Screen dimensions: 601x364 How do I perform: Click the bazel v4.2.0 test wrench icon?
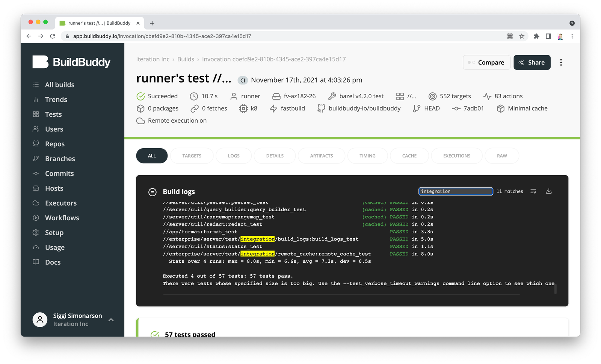pos(332,96)
